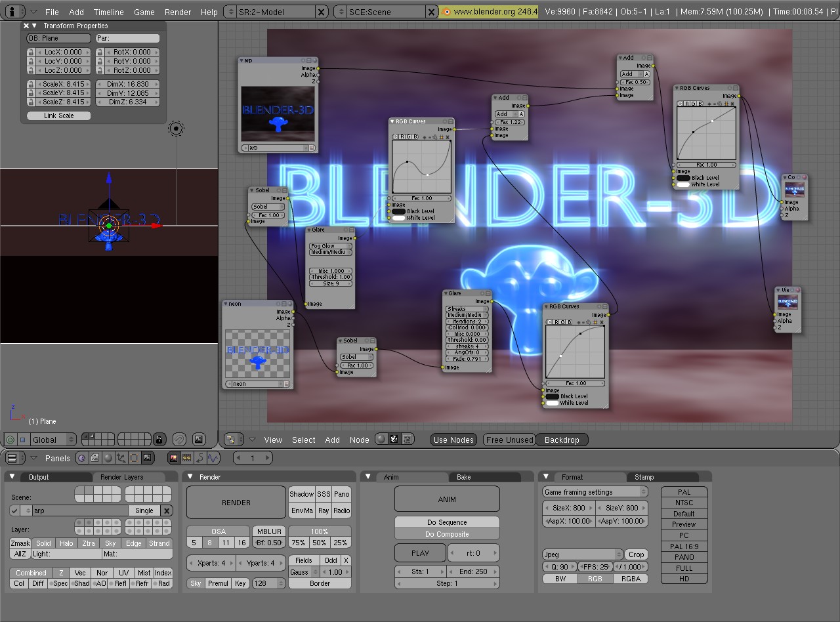Close the Transform Properties panel with its X
Viewport: 840px width, 622px height.
(26, 26)
